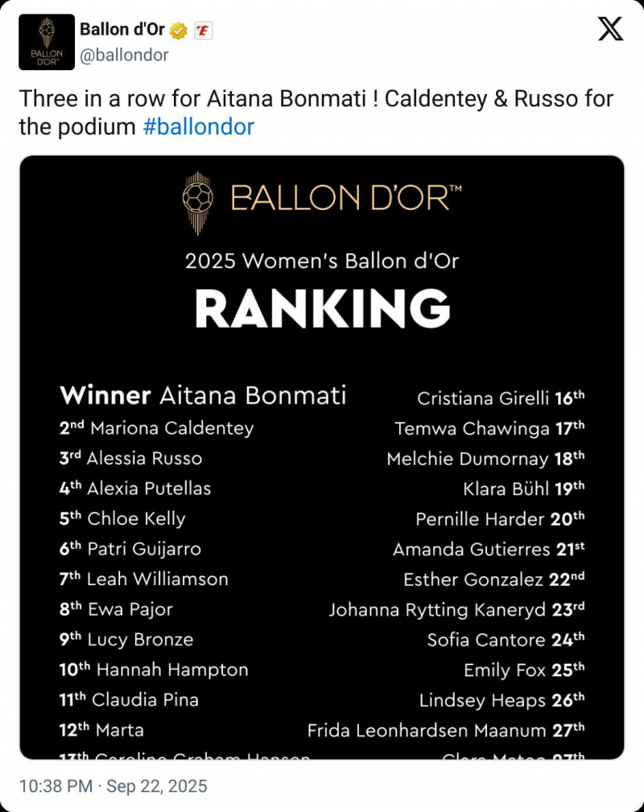Click the golden ball trophy logo in image

(197, 198)
